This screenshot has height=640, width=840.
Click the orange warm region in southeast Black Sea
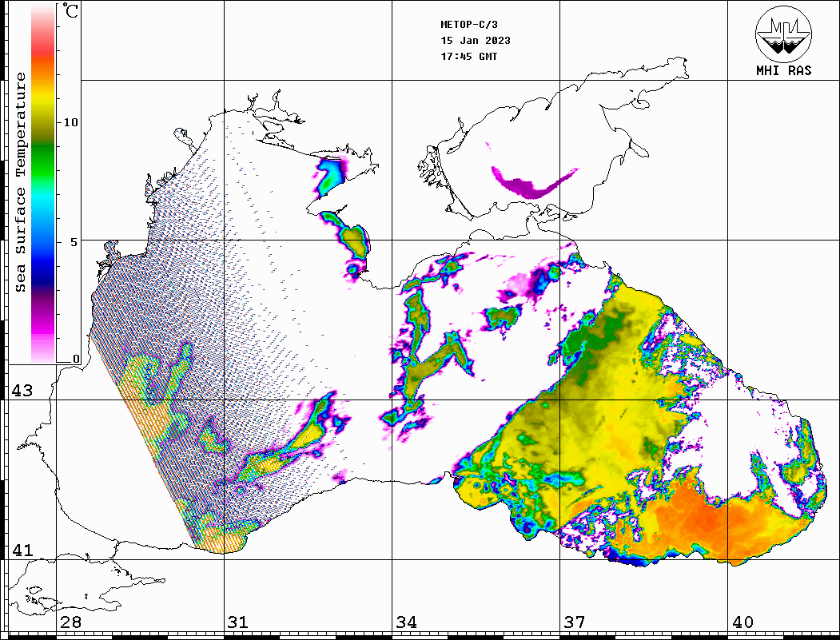(712, 519)
